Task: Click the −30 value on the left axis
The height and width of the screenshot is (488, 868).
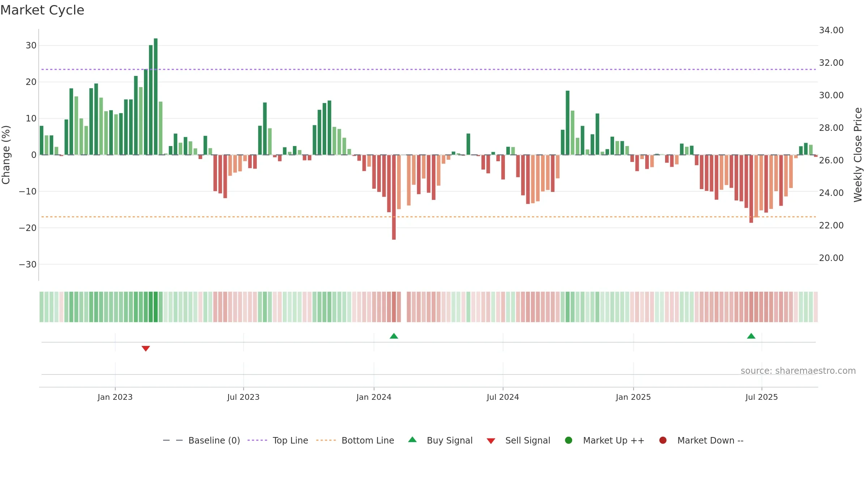Action: coord(28,265)
